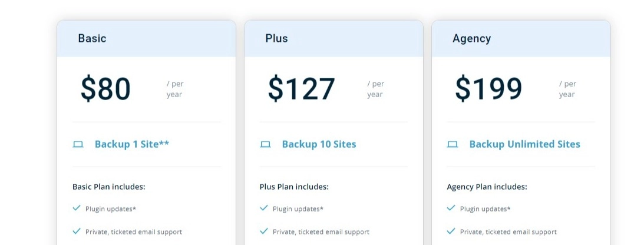Click the $127 per year price
The height and width of the screenshot is (245, 644).
click(x=301, y=89)
